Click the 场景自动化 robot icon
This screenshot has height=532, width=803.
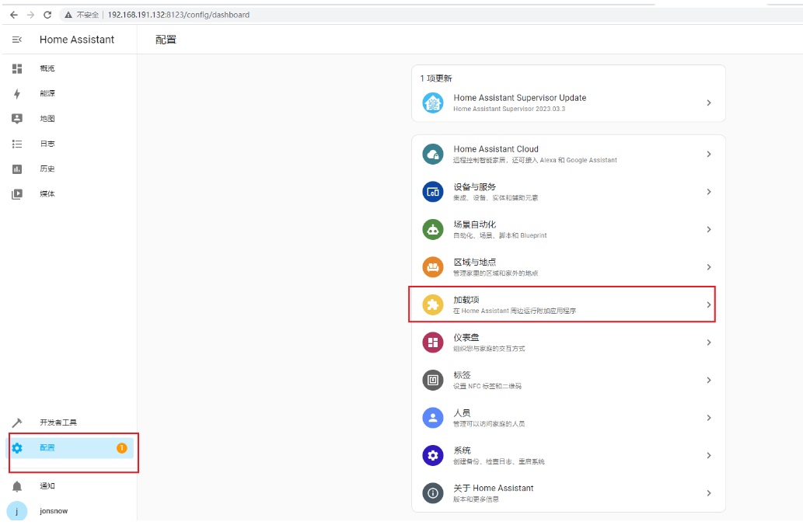coord(433,229)
